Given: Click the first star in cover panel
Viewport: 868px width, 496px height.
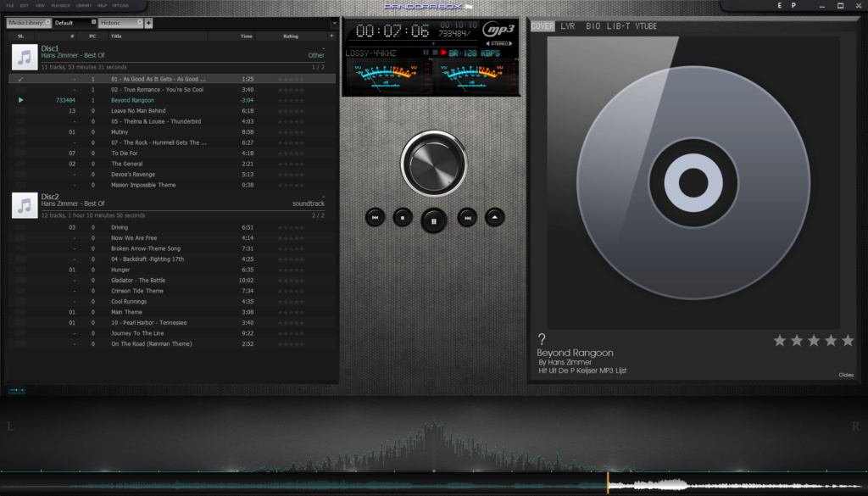Looking at the screenshot, I should pyautogui.click(x=780, y=341).
